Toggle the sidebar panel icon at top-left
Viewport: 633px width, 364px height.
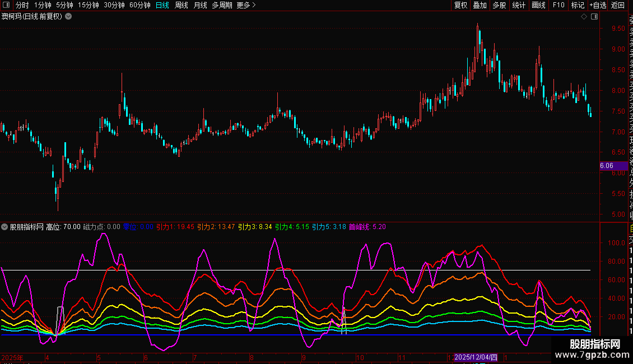[6, 5]
